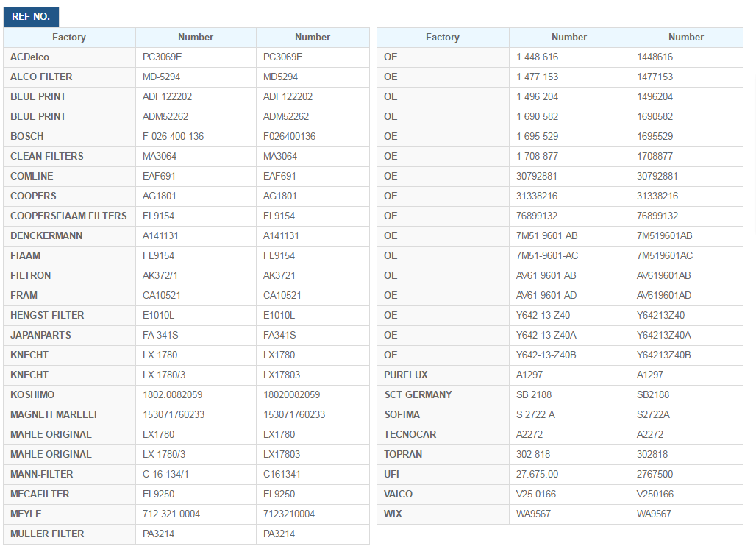This screenshot has height=549, width=756.
Task: Select the MAGNETI MARELLI factory cell
Action: 69,414
